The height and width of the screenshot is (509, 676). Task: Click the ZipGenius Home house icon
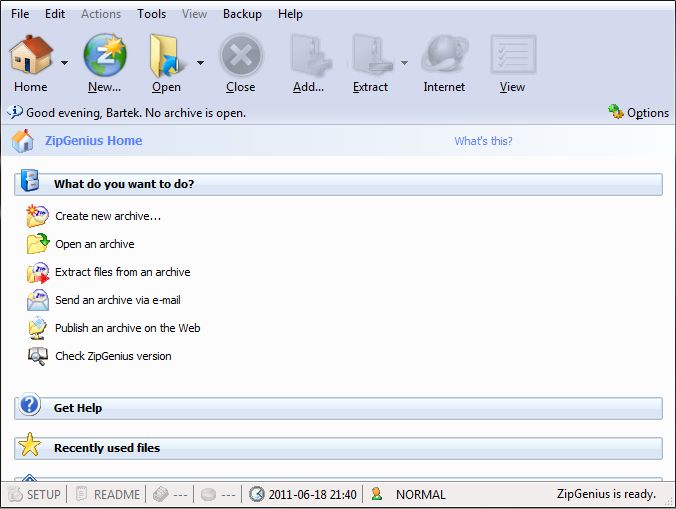(22, 141)
